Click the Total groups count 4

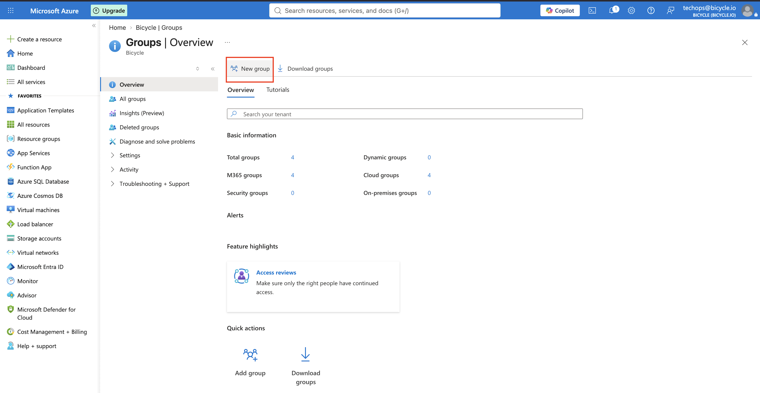click(293, 157)
